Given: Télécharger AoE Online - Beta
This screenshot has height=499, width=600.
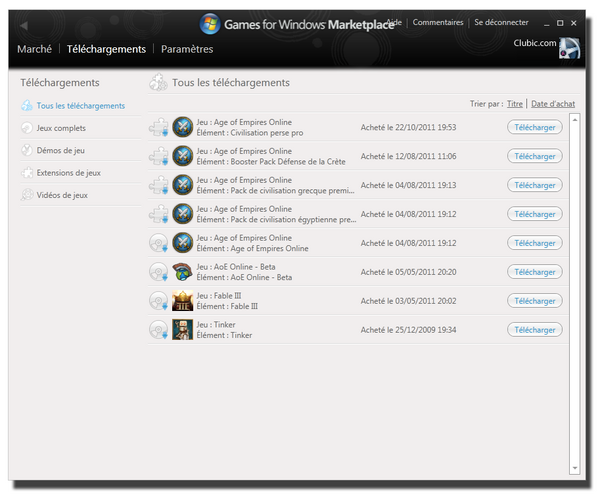Looking at the screenshot, I should [535, 272].
